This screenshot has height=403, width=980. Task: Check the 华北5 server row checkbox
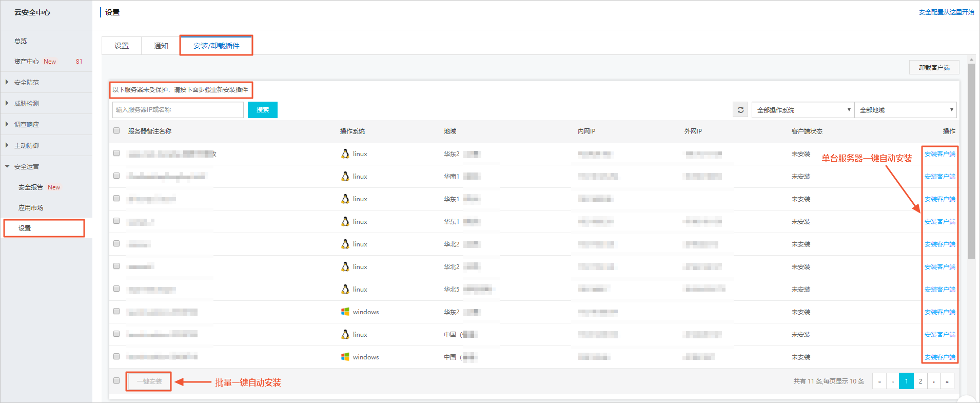click(x=116, y=289)
